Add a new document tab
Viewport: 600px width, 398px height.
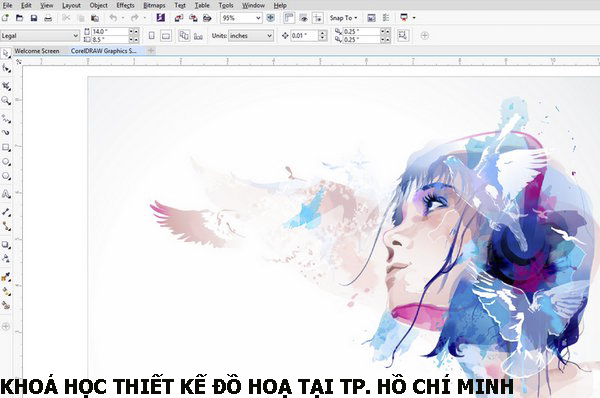[151, 51]
